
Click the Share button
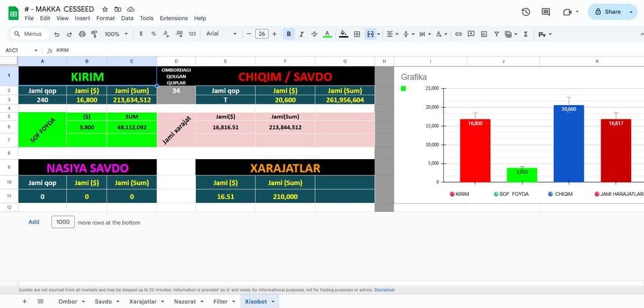point(608,12)
